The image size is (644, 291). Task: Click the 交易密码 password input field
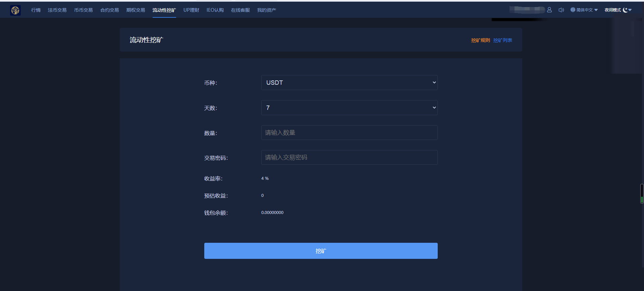point(349,158)
